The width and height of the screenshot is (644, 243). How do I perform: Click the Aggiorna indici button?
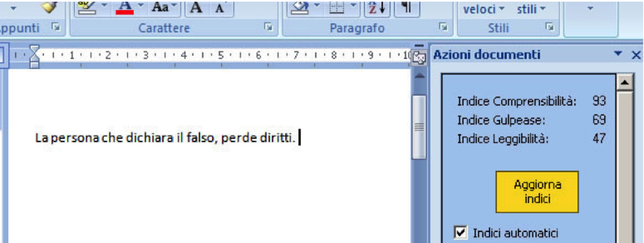click(x=537, y=192)
